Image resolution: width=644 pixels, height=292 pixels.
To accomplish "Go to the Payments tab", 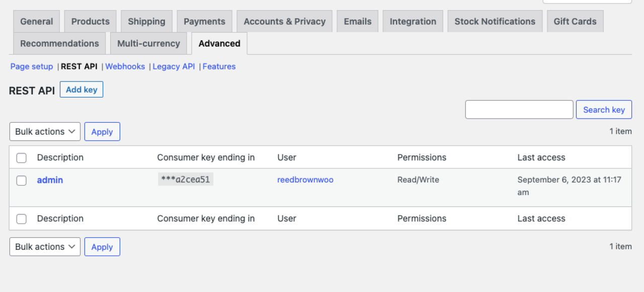I will coord(204,22).
